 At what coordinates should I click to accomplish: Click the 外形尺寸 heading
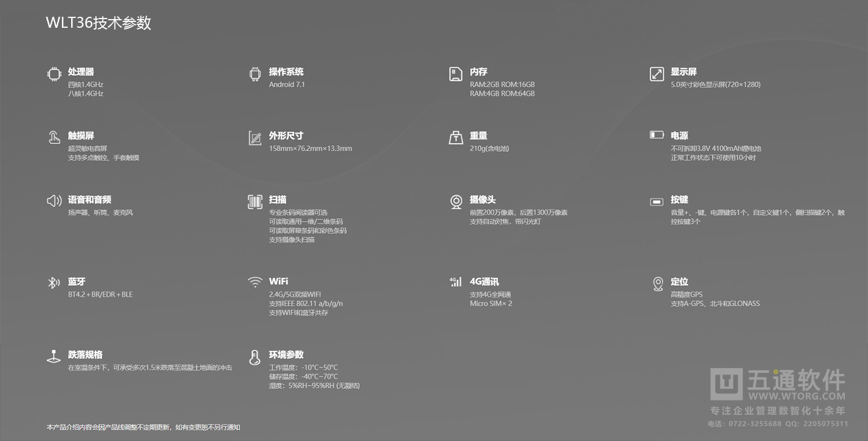(x=286, y=135)
